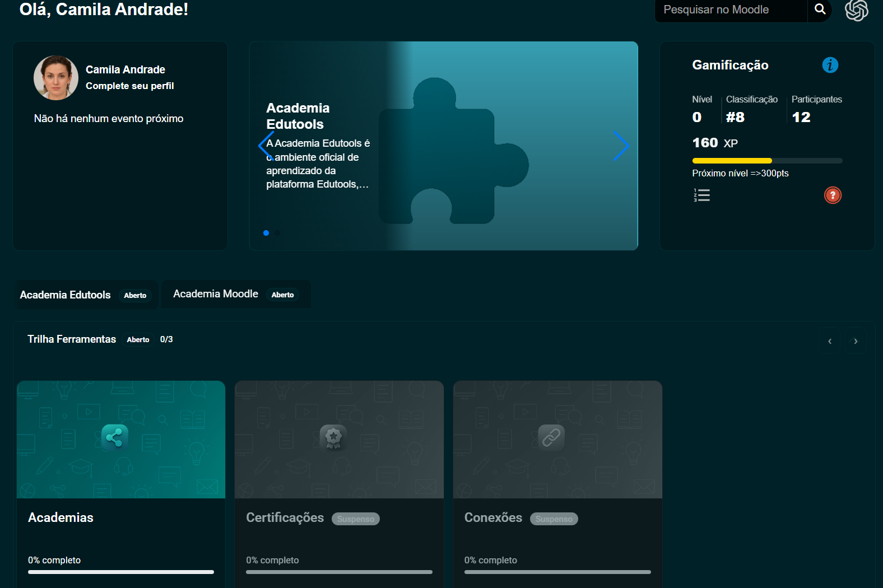Click the Conexões link chain icon

pyautogui.click(x=551, y=437)
